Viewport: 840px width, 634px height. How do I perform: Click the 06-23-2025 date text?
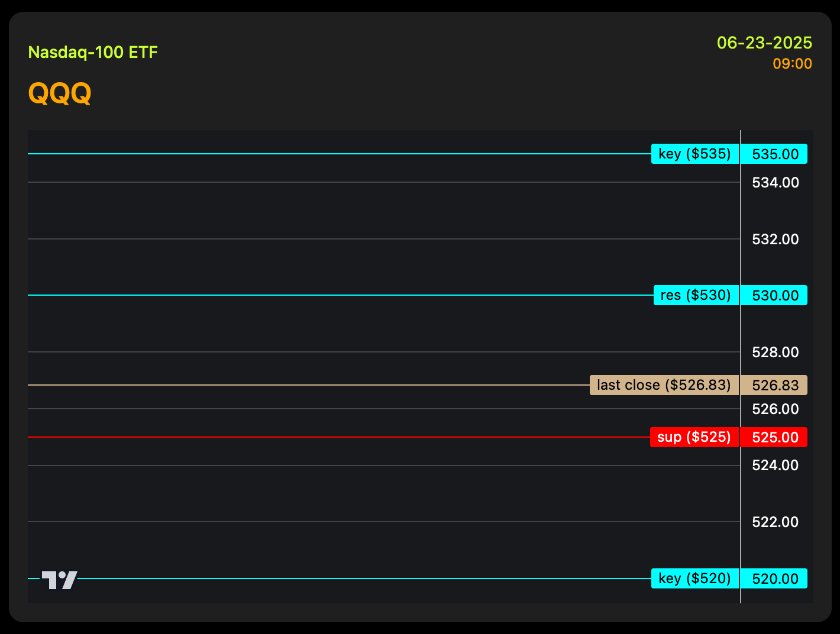pos(764,43)
